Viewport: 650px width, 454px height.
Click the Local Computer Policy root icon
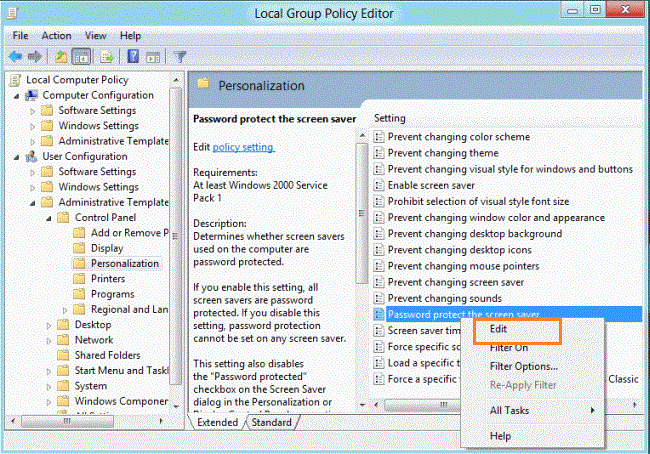pyautogui.click(x=15, y=80)
